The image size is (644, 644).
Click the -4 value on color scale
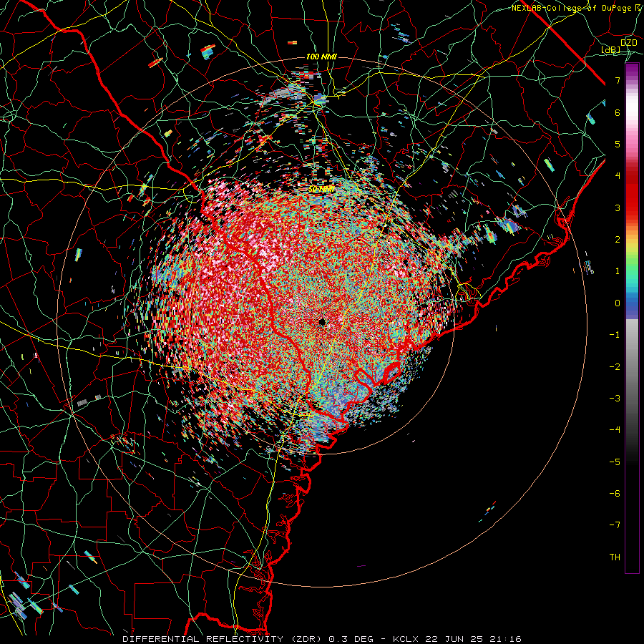click(x=615, y=430)
